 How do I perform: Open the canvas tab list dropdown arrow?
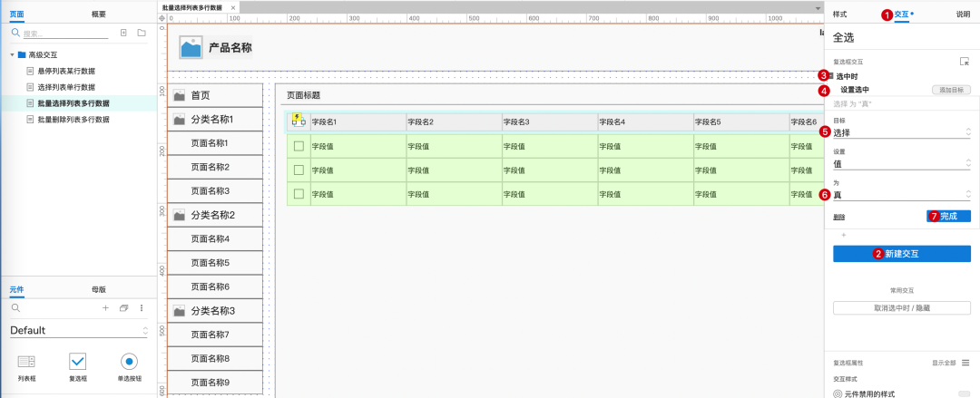pyautogui.click(x=818, y=8)
